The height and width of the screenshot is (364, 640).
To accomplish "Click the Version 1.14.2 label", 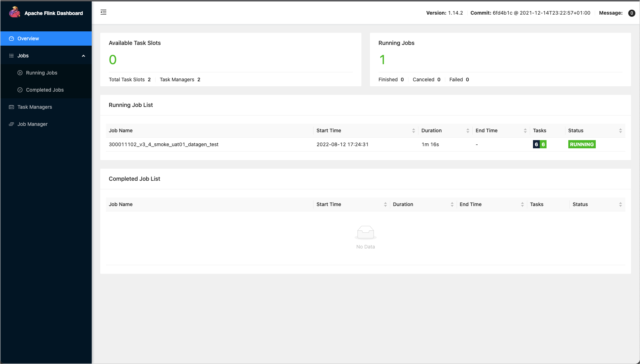I will click(x=445, y=13).
